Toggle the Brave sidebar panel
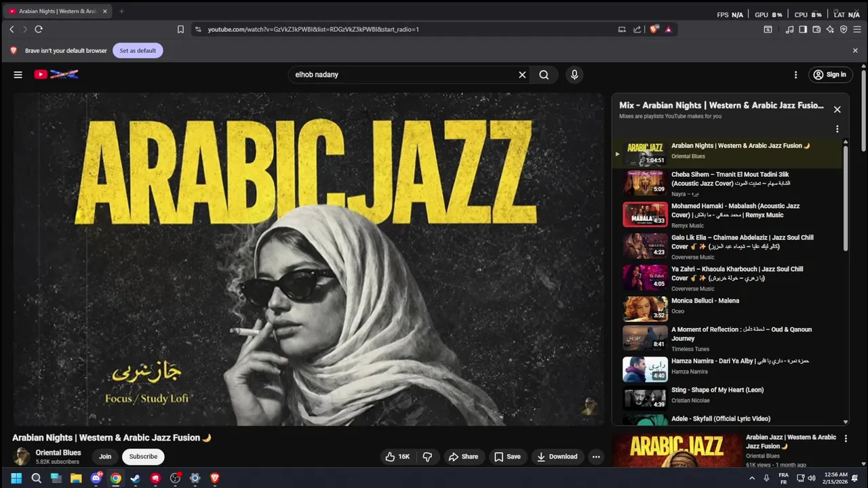The image size is (868, 488). click(803, 29)
